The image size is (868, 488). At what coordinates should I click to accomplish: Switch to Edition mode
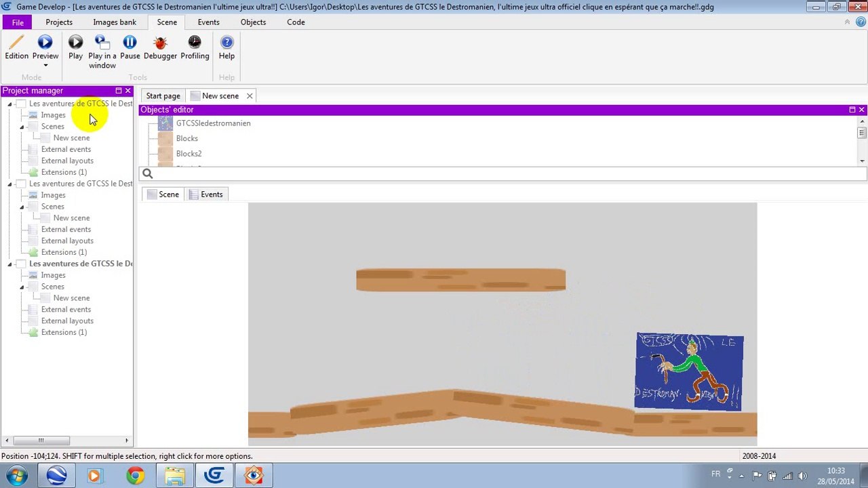pyautogui.click(x=16, y=48)
